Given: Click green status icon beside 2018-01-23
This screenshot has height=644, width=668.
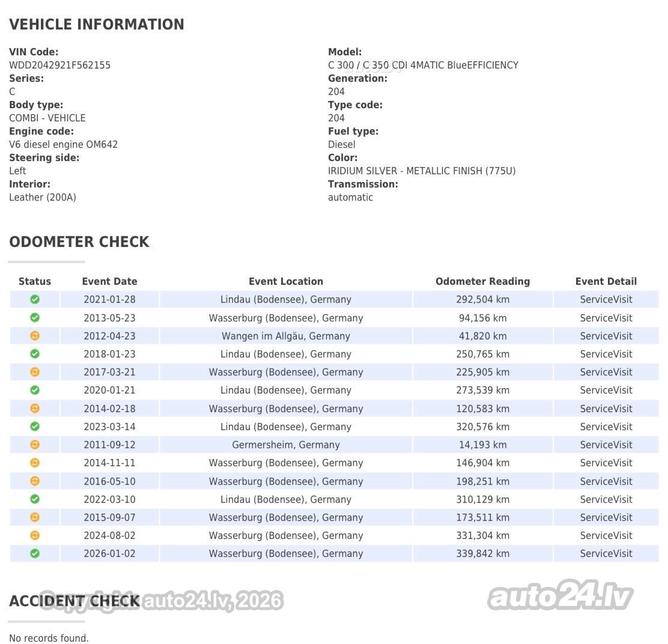Looking at the screenshot, I should click(x=35, y=353).
